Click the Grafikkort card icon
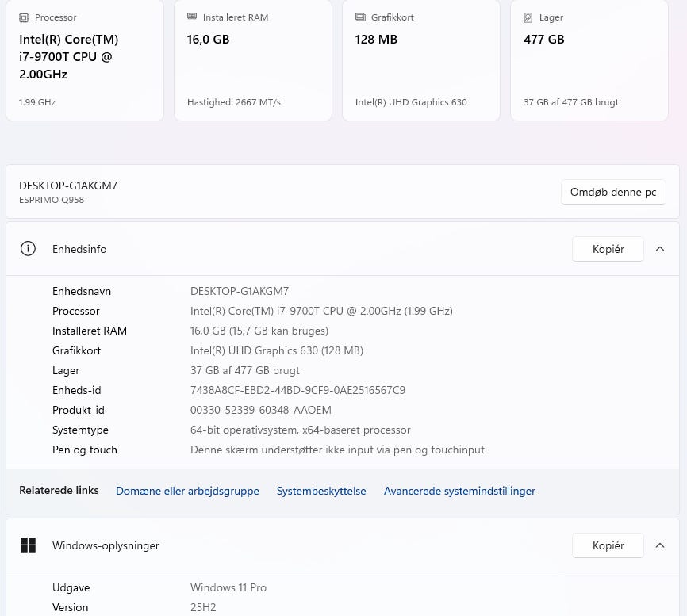The width and height of the screenshot is (687, 616). coord(360,17)
